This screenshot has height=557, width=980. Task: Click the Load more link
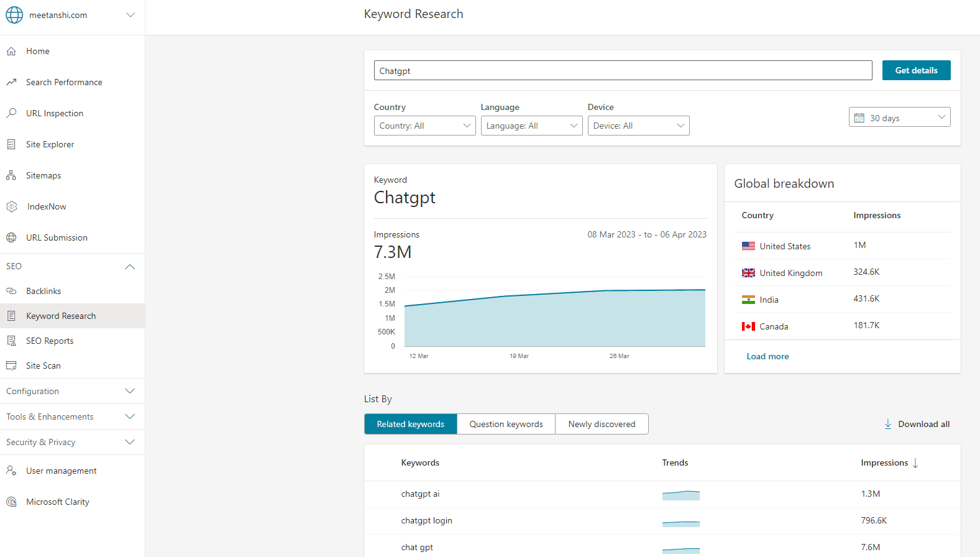[x=767, y=356]
